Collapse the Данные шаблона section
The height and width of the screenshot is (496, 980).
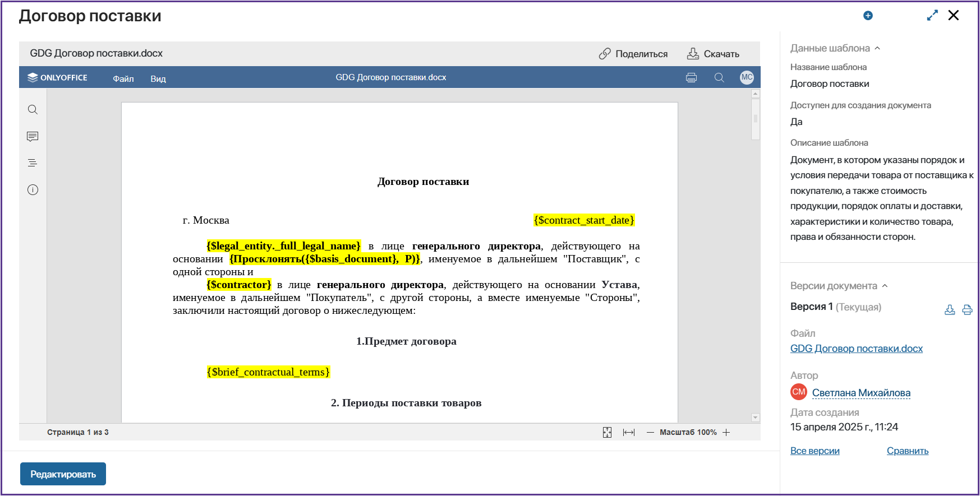[877, 48]
